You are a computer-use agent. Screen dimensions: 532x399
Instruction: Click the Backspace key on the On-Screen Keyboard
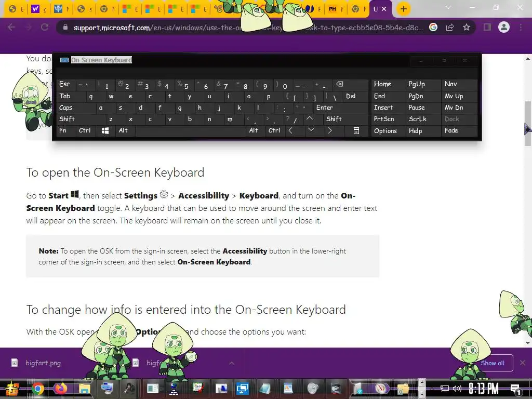[x=340, y=85]
